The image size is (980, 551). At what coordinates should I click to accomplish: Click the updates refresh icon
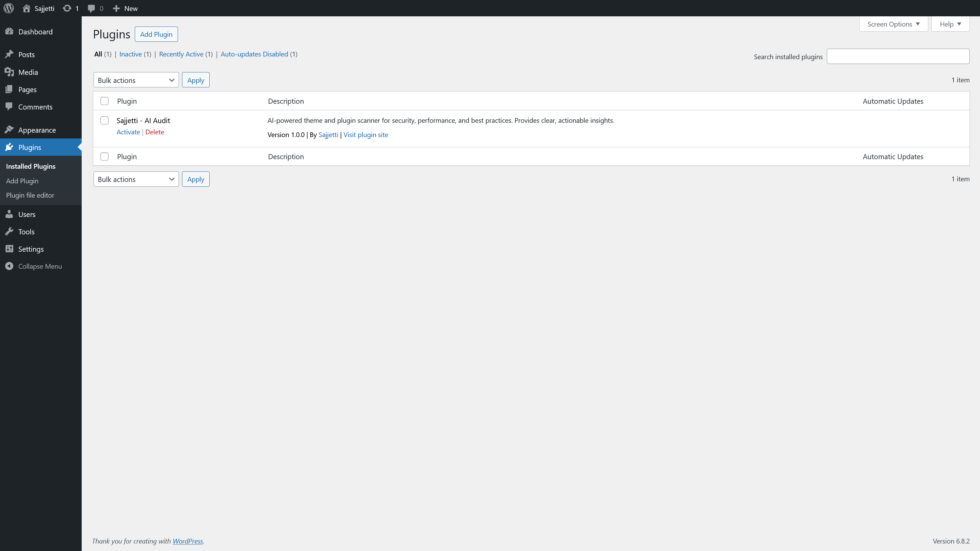pyautogui.click(x=67, y=9)
